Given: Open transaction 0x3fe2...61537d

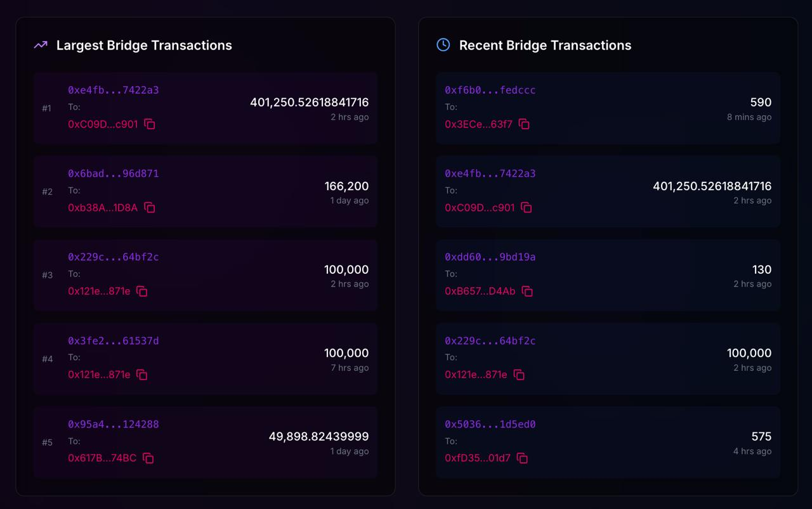Looking at the screenshot, I should (x=114, y=341).
